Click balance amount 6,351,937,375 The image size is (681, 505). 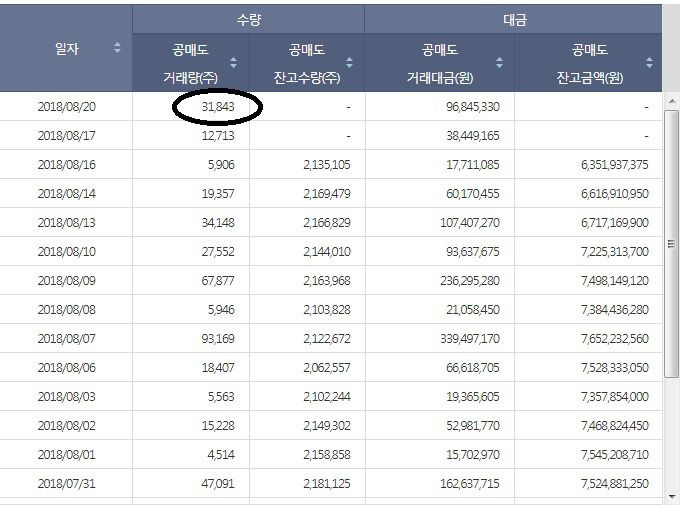point(615,165)
